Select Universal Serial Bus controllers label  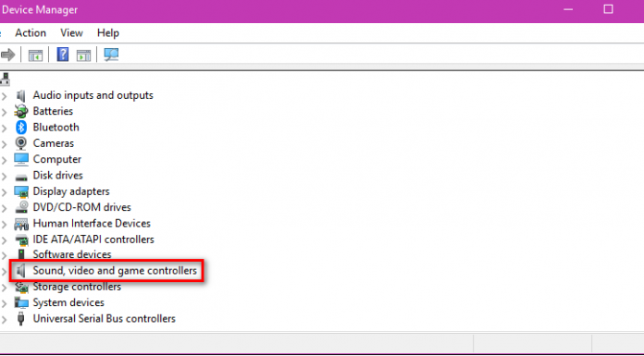[x=104, y=319]
